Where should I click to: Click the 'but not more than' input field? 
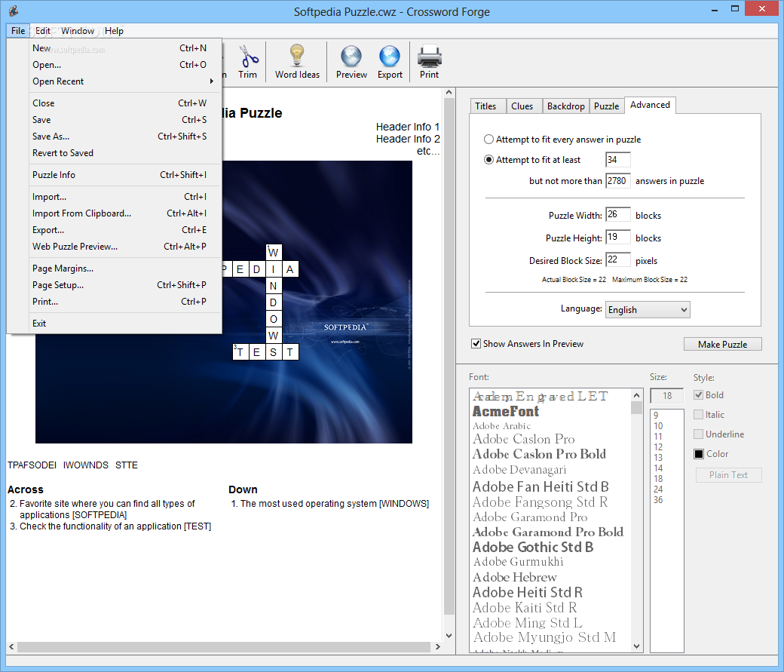(617, 181)
